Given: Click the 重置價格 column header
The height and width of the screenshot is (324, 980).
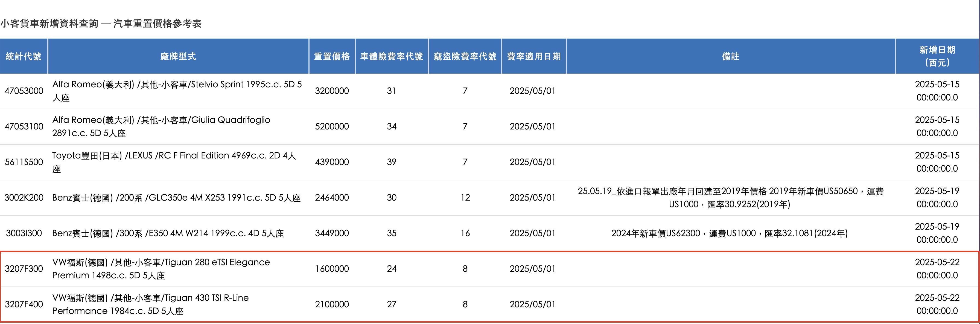Looking at the screenshot, I should click(332, 56).
